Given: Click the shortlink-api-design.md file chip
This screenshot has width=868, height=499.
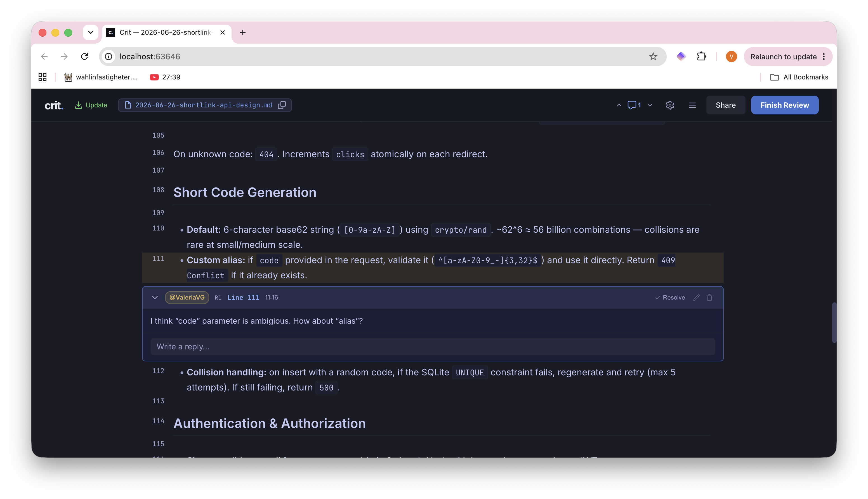Looking at the screenshot, I should pyautogui.click(x=204, y=105).
